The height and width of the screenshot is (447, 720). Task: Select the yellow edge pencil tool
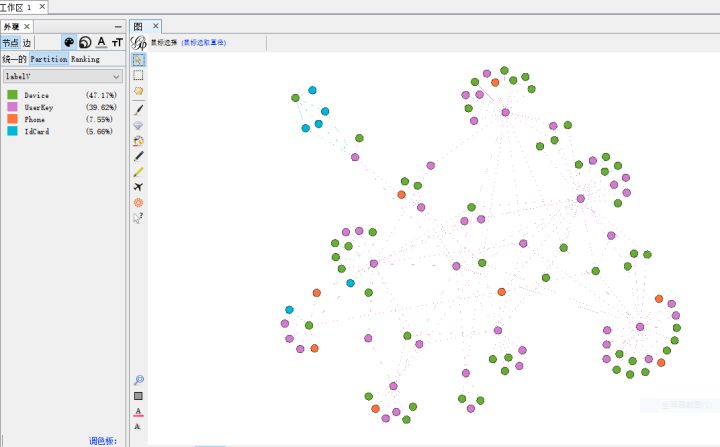point(138,172)
